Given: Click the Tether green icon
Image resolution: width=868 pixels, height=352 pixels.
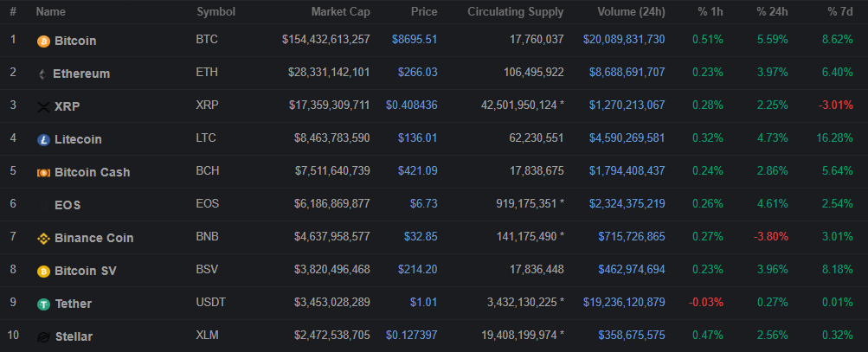Looking at the screenshot, I should pos(43,304).
